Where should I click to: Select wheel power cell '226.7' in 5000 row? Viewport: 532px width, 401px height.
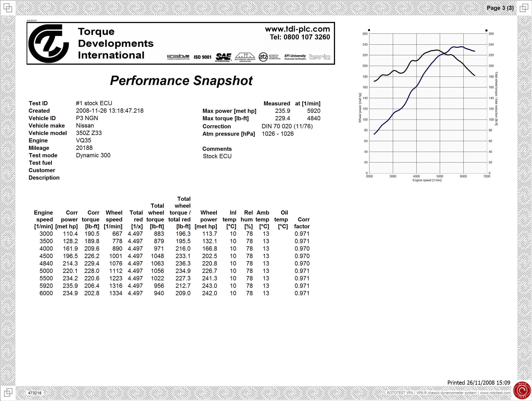(x=209, y=271)
